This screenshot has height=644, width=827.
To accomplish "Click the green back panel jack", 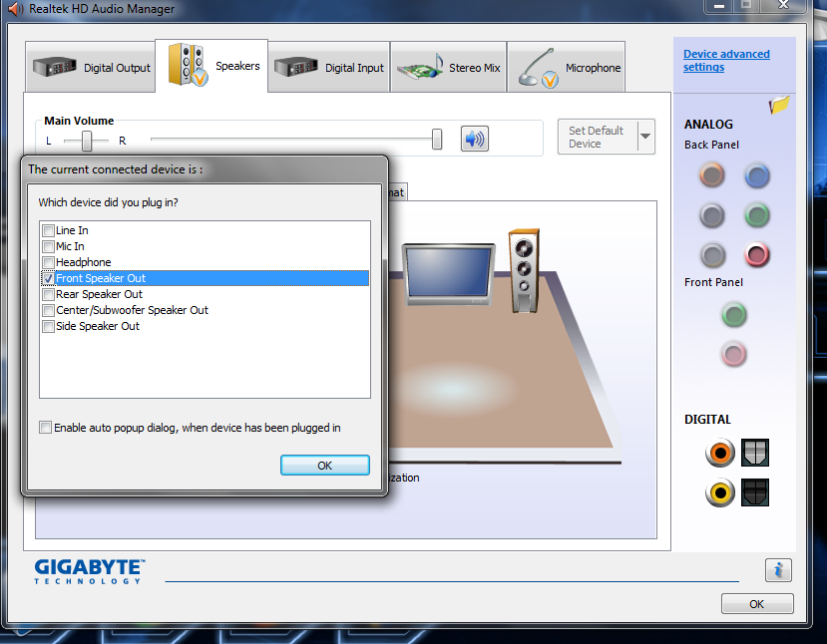I will click(x=757, y=215).
